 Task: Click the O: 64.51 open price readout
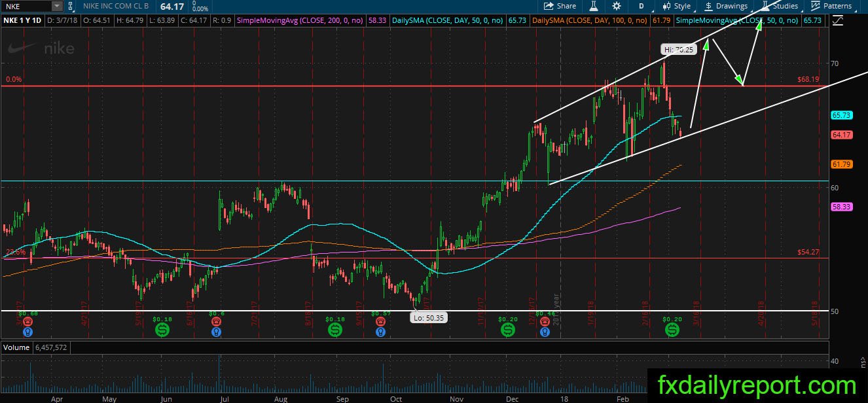coord(98,21)
